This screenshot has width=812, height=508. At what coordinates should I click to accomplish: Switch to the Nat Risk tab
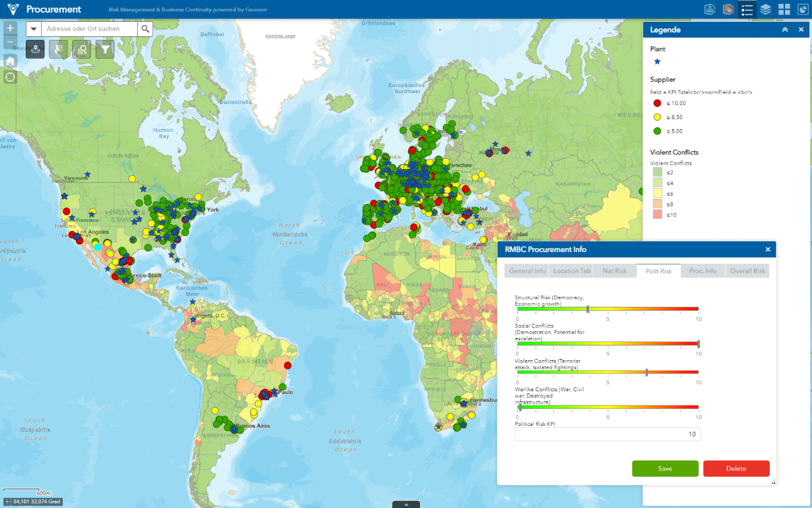[614, 271]
